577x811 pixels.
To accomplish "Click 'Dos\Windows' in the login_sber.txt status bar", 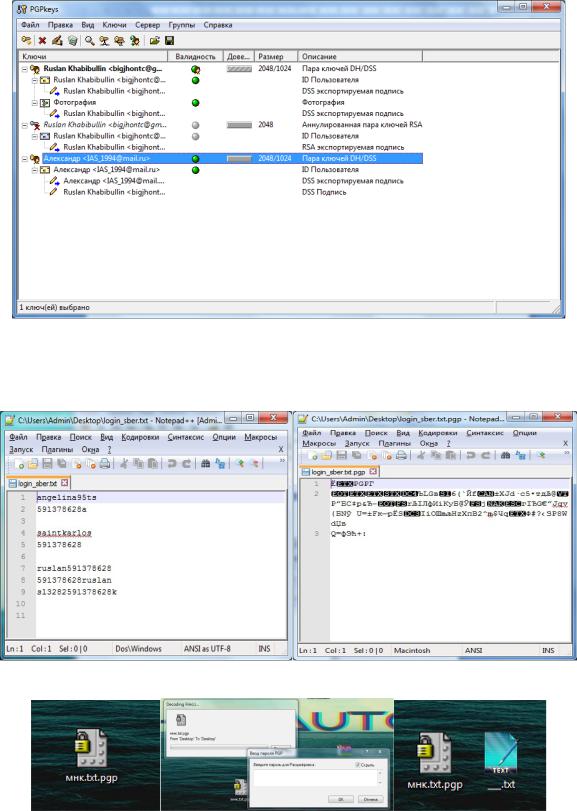I will point(139,649).
